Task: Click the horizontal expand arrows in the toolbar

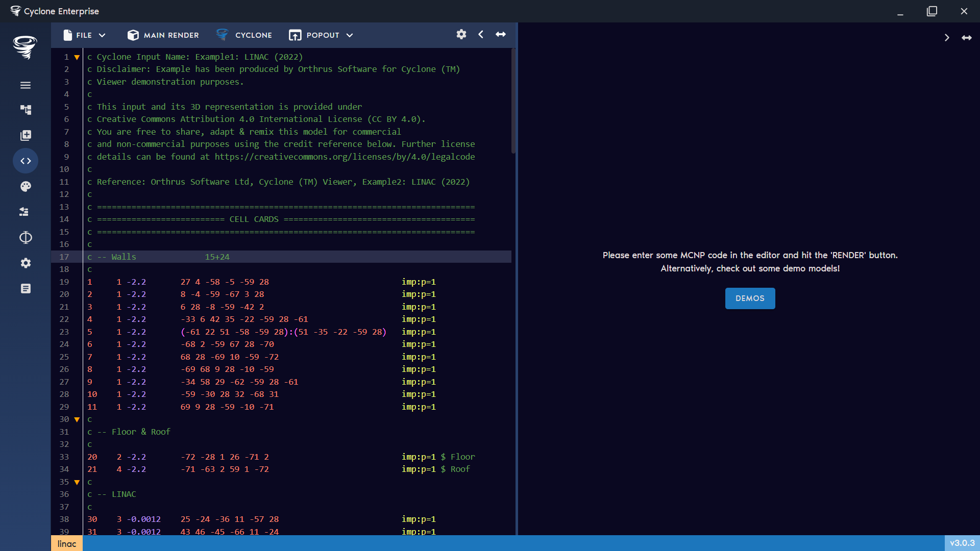Action: point(500,34)
